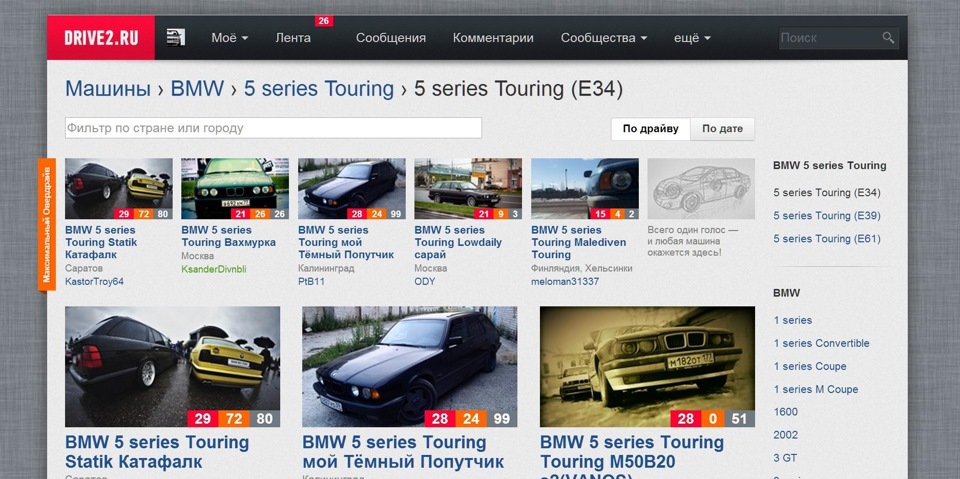This screenshot has width=960, height=479.
Task: Open large sepia Touring M50B20 photo
Action: coord(647,366)
